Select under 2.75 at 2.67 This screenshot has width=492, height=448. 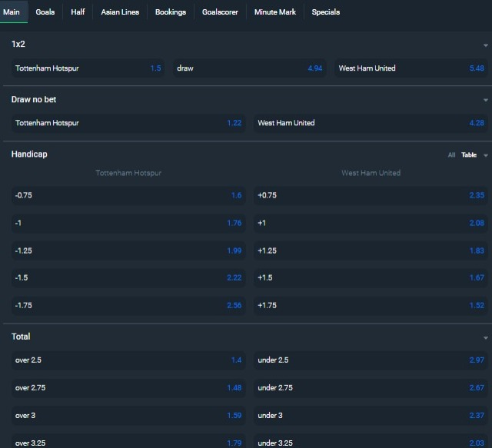click(371, 388)
